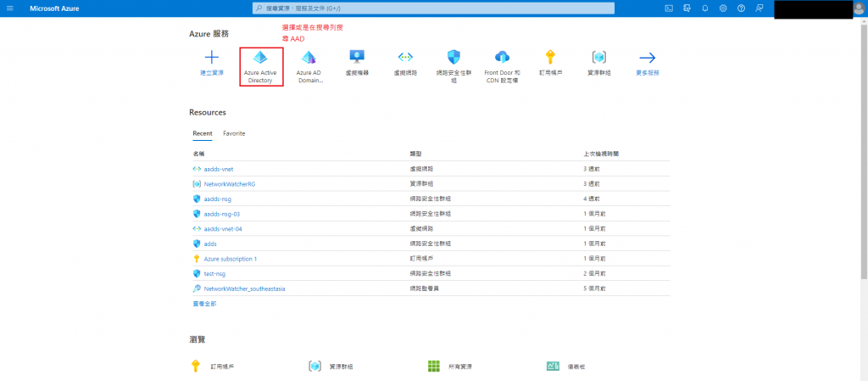Screen dimensions: 868x381
Task: Open directory and subscription filter icon
Action: click(x=687, y=8)
